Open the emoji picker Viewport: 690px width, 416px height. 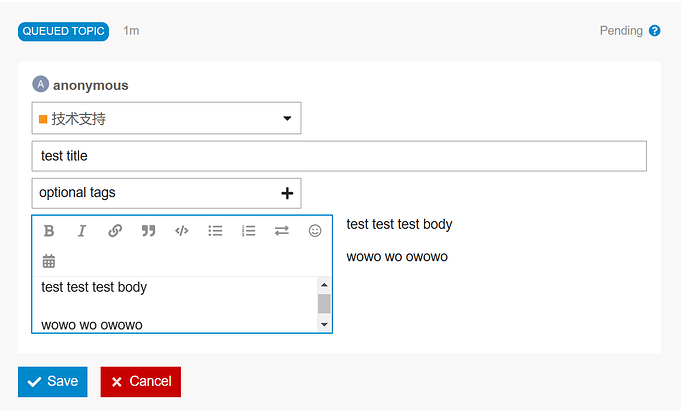point(315,231)
